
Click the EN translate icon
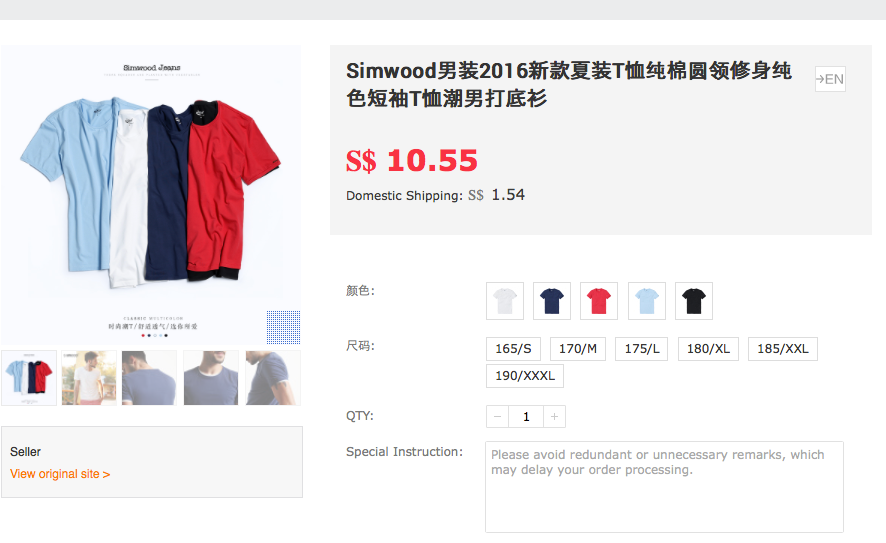pyautogui.click(x=830, y=79)
